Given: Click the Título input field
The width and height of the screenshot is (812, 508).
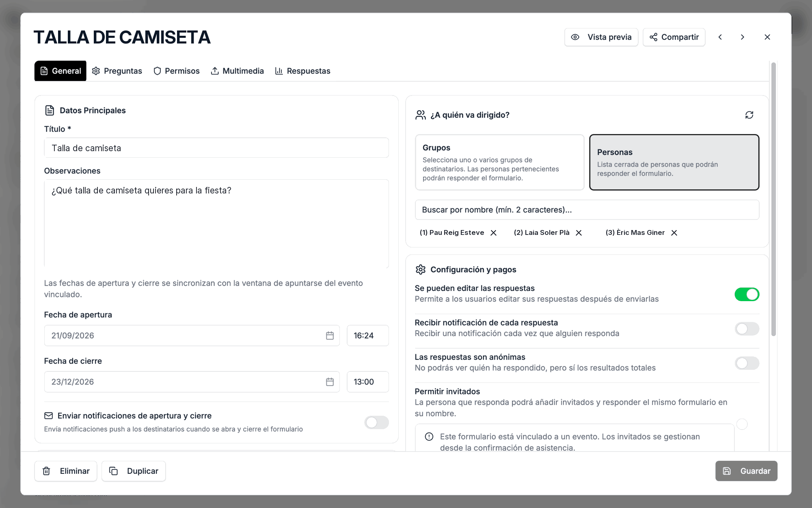Looking at the screenshot, I should [x=216, y=148].
